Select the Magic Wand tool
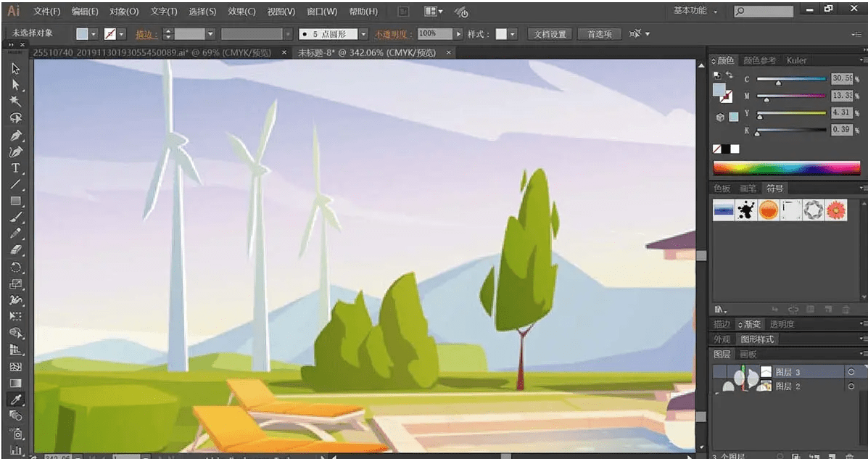868x459 pixels. click(15, 102)
